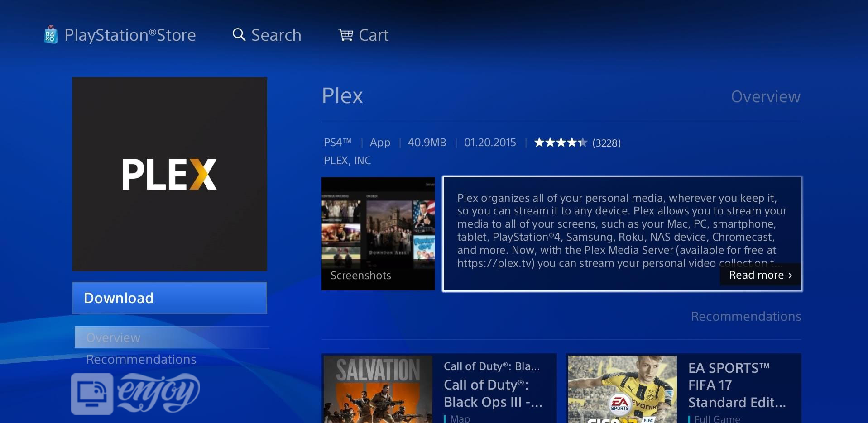The image size is (868, 423).
Task: Open the FIFA 17 cover image
Action: tap(623, 389)
